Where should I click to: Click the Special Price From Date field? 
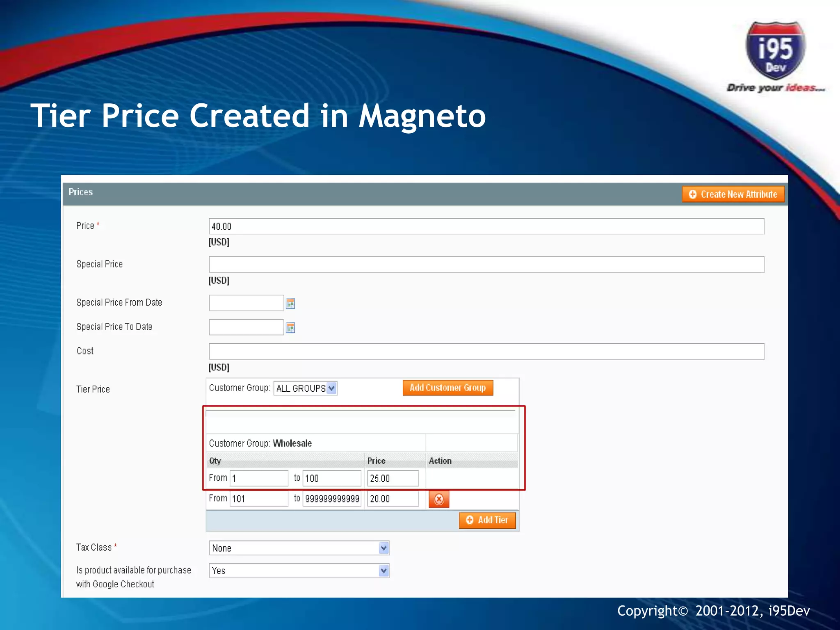[x=247, y=303]
